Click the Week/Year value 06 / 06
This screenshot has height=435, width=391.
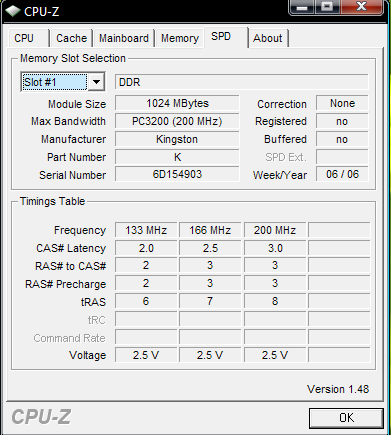(x=342, y=174)
